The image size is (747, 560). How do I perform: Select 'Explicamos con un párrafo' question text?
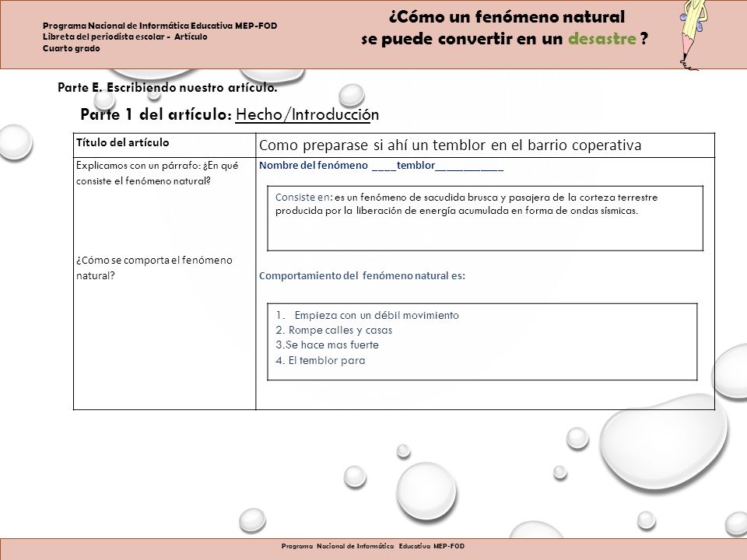157,173
